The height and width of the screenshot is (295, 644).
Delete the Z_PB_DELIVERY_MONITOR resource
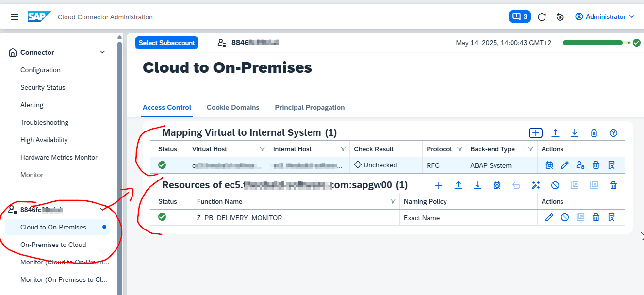click(596, 218)
